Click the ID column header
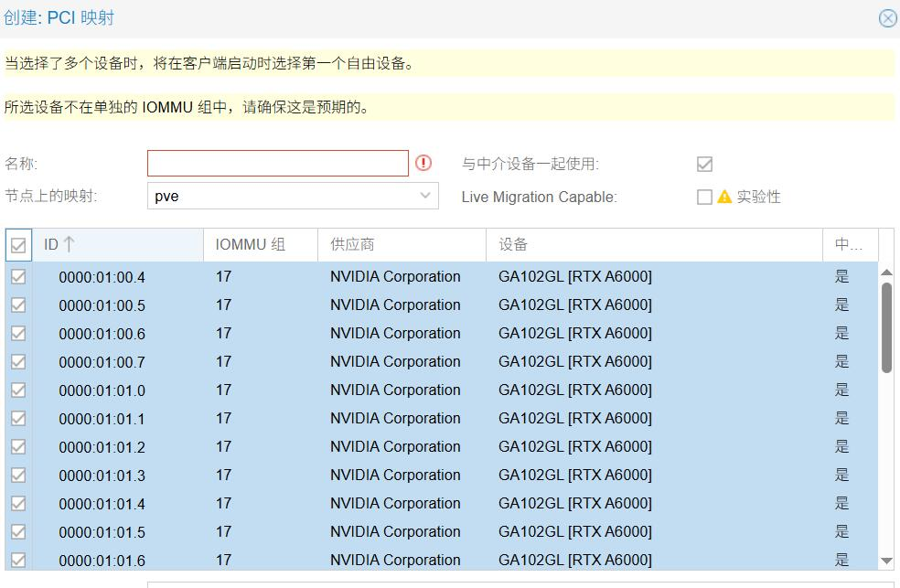This screenshot has width=900, height=588. click(118, 245)
